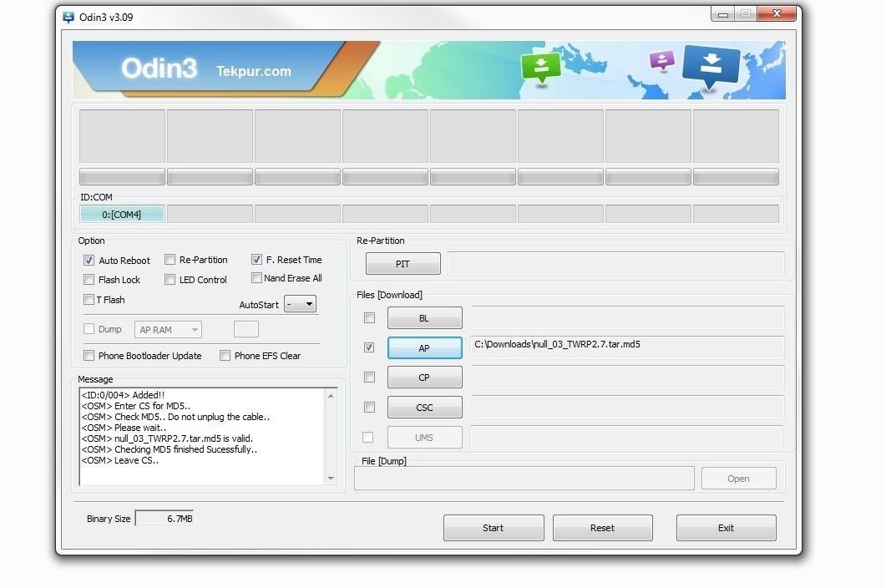Click the PIT file path field
This screenshot has height=588, width=886.
tap(615, 263)
